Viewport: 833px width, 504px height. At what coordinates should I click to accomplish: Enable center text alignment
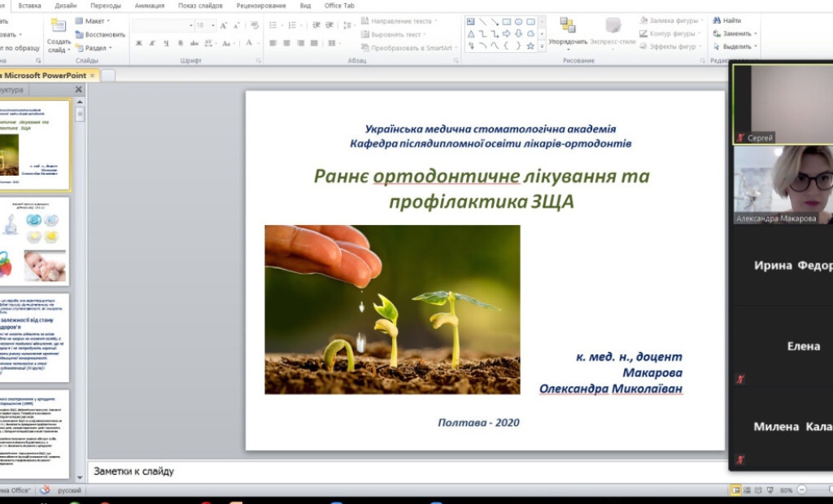pyautogui.click(x=287, y=43)
